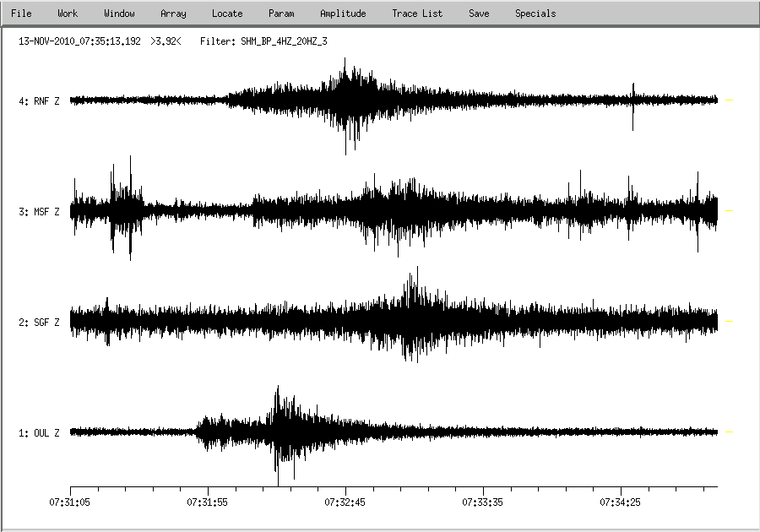Open the Trace List menu
760x532 pixels.
(417, 14)
